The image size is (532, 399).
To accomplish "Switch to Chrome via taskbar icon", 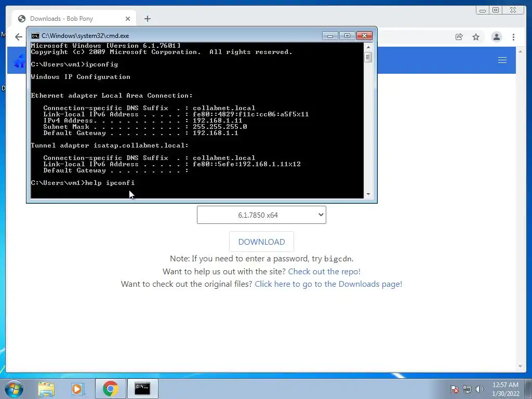I will click(110, 389).
